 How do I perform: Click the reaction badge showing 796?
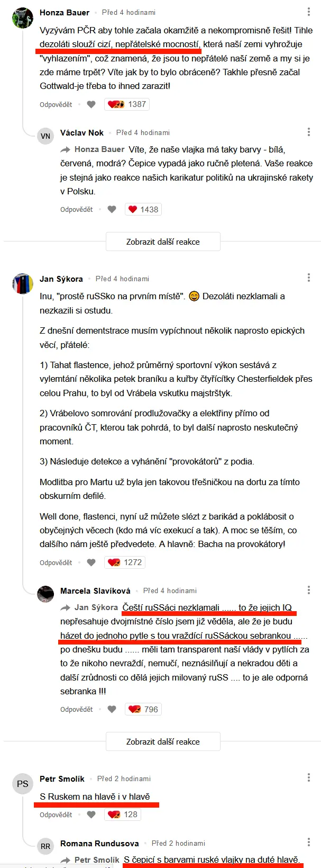[x=143, y=709]
